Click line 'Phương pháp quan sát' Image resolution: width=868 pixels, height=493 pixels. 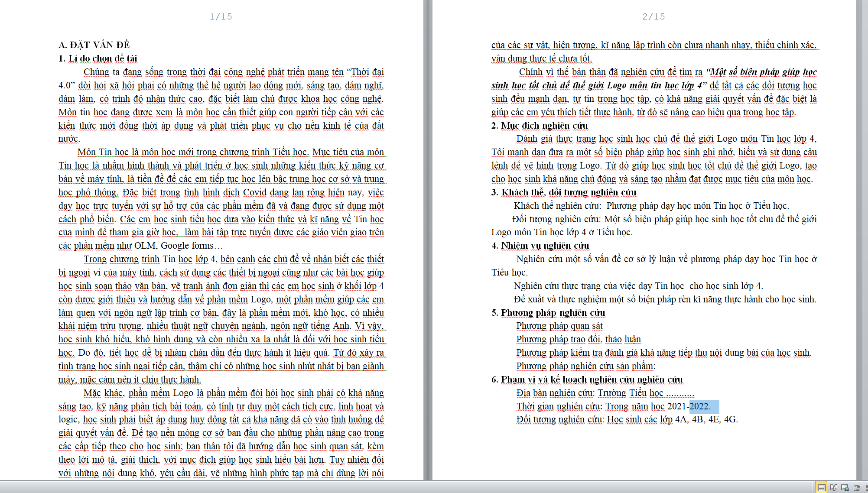(x=559, y=326)
